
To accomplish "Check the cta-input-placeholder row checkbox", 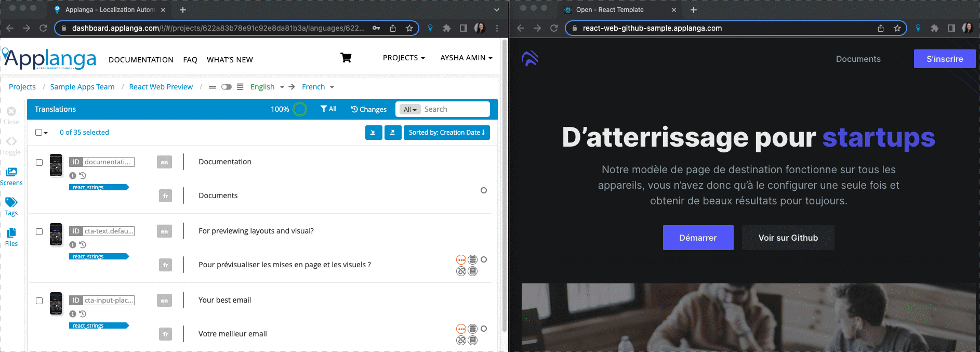I will (x=39, y=301).
